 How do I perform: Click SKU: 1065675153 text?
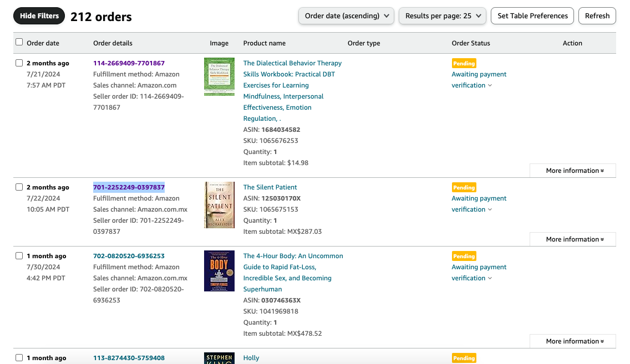(x=271, y=209)
